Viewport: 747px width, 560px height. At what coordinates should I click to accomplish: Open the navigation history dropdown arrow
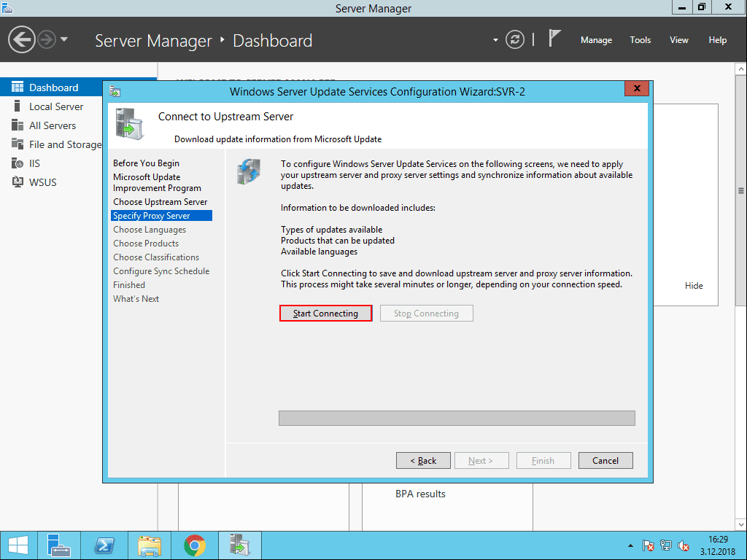coord(64,39)
